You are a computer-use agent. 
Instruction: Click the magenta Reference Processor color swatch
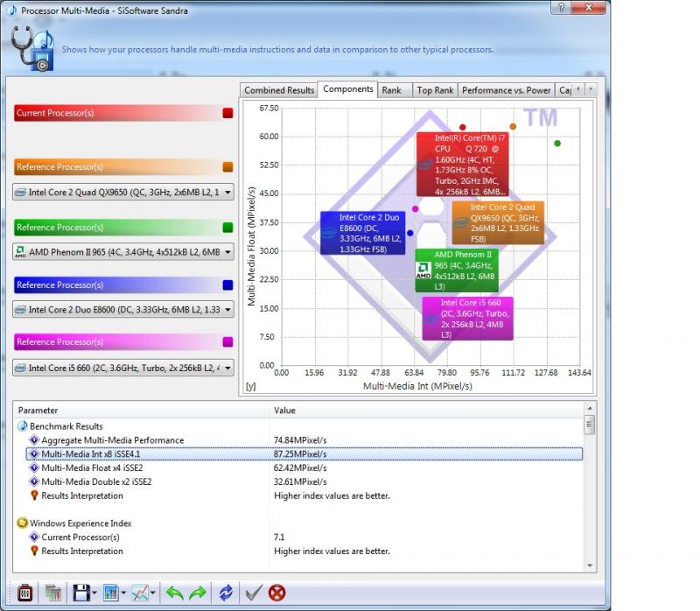click(227, 342)
